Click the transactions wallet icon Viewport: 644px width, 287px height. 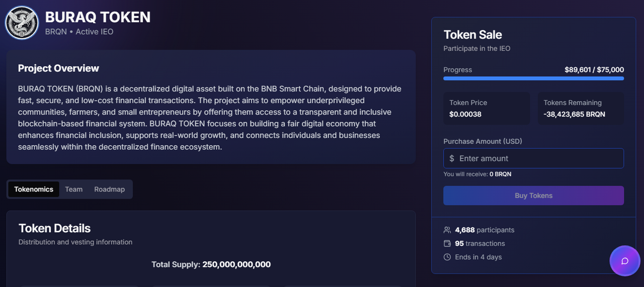[x=447, y=244]
